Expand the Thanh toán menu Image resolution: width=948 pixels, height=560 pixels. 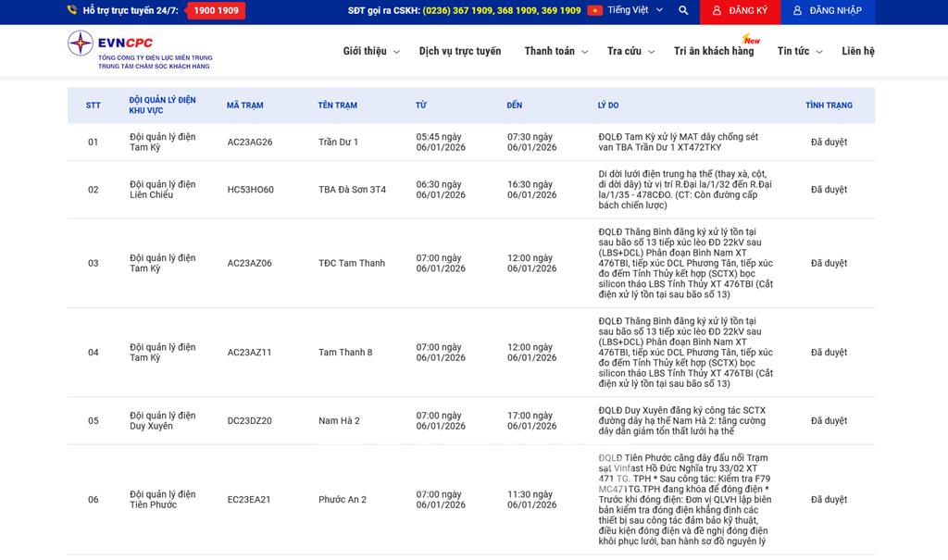(x=555, y=51)
